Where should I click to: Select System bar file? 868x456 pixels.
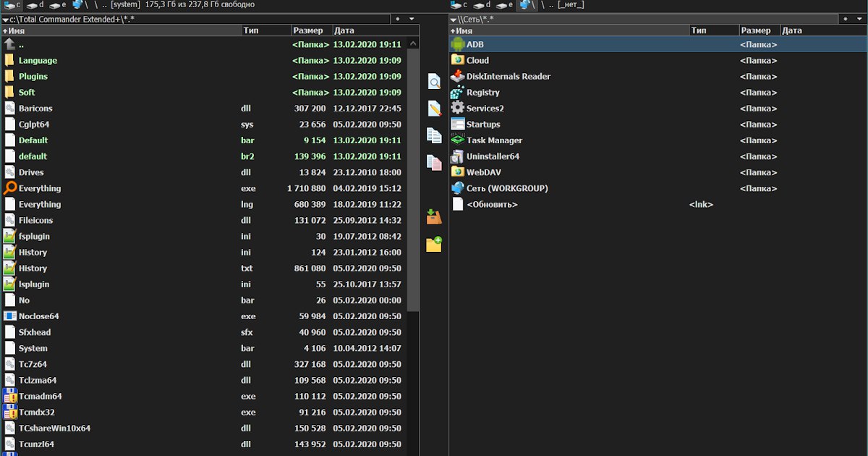[x=204, y=348]
